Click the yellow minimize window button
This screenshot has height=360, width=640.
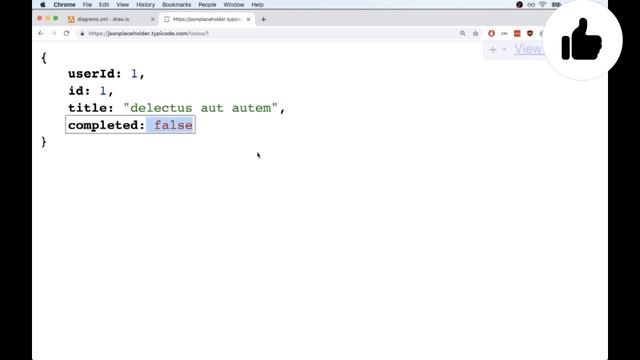click(x=47, y=18)
